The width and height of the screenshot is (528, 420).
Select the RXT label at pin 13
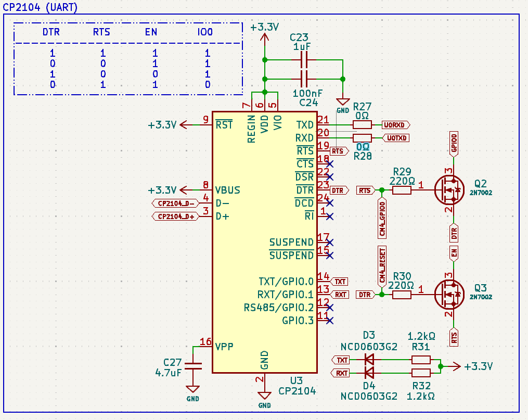[x=339, y=295]
